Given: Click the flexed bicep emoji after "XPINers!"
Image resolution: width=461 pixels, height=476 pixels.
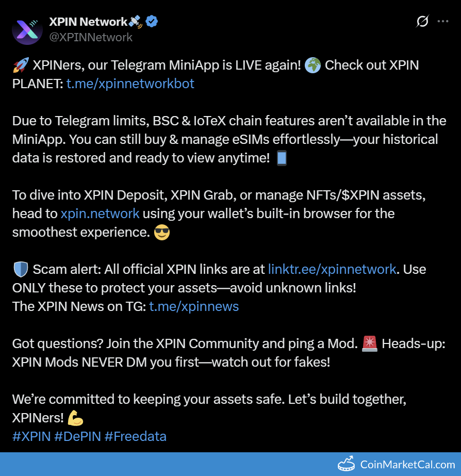Looking at the screenshot, I should pyautogui.click(x=75, y=418).
